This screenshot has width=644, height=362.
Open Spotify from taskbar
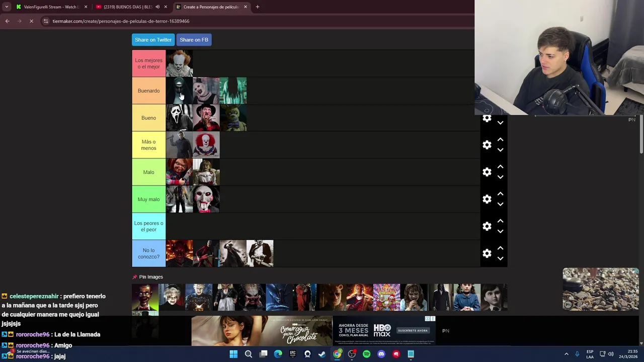pyautogui.click(x=366, y=354)
